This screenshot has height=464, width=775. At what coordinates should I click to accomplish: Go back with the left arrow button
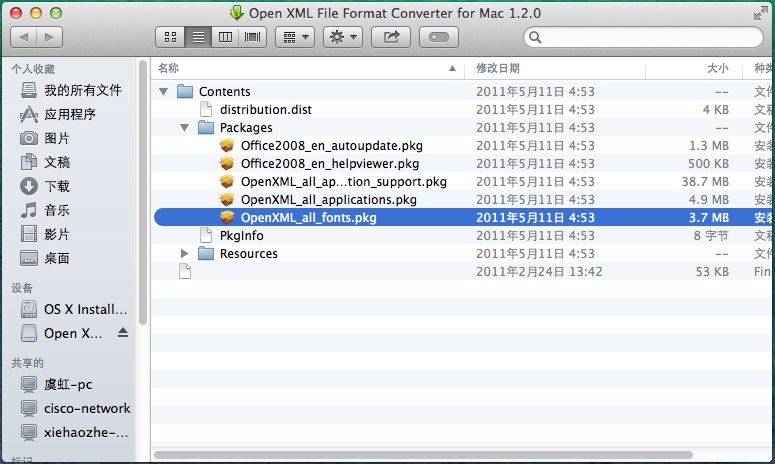pos(24,37)
